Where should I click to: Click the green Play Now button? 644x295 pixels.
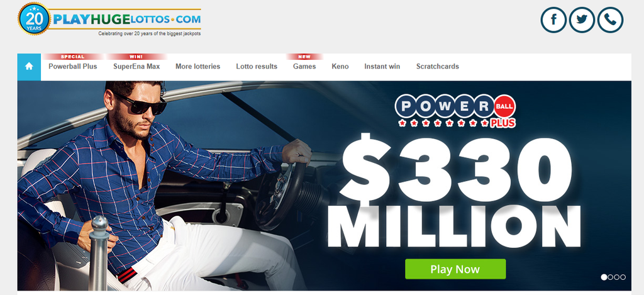(455, 269)
